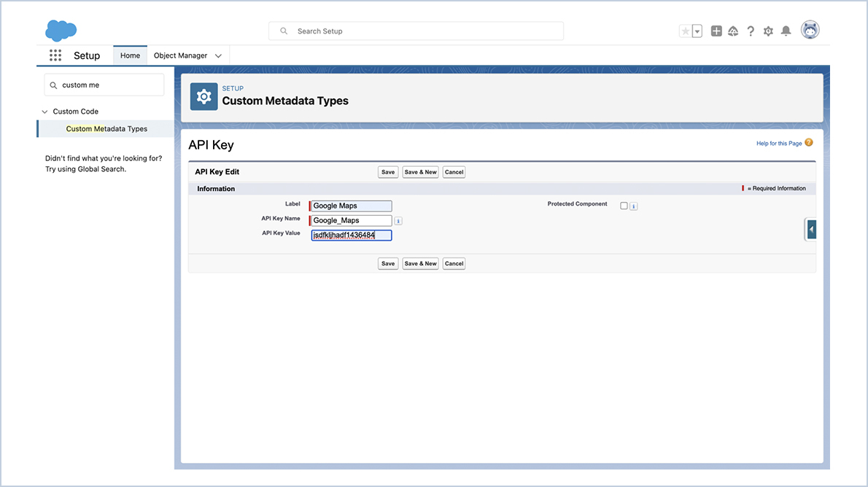Click the global actions plus icon
This screenshot has width=868, height=487.
point(716,31)
